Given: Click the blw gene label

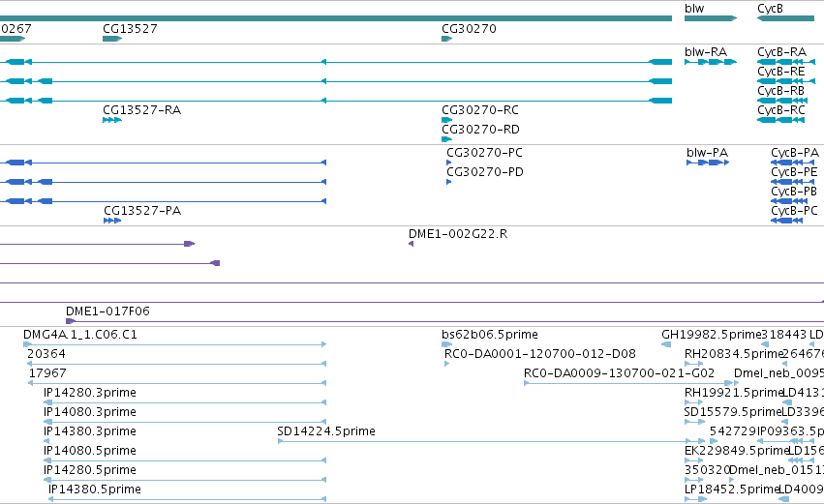Looking at the screenshot, I should tap(693, 9).
